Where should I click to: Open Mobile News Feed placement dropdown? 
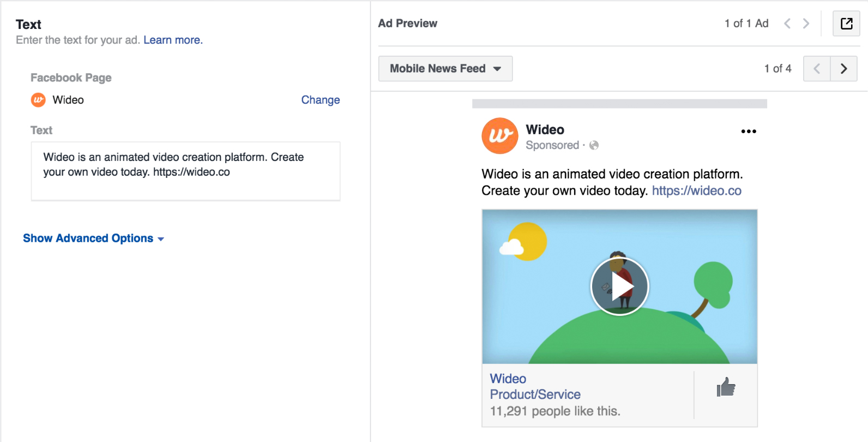(x=445, y=69)
